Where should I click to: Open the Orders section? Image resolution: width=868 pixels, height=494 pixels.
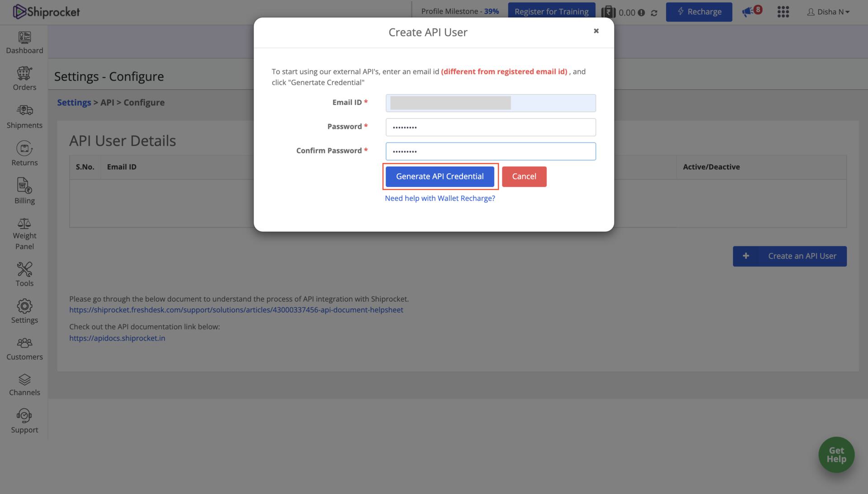pyautogui.click(x=24, y=78)
